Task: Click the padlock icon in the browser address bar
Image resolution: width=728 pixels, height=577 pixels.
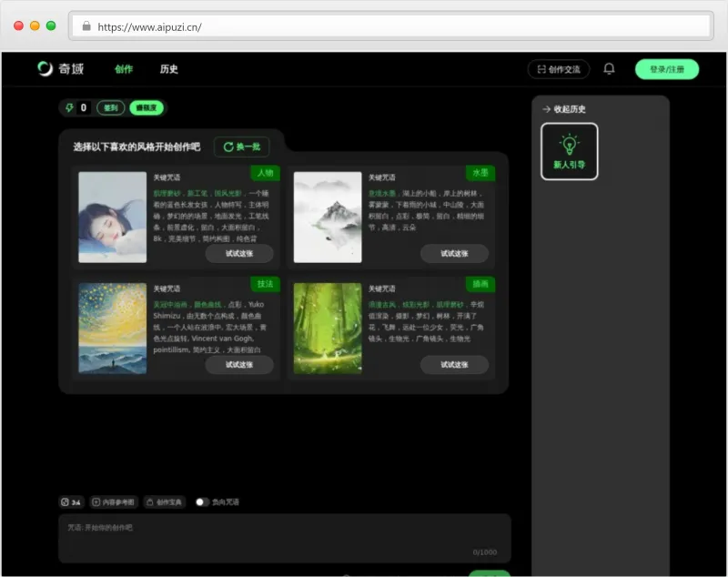Action: pos(86,27)
